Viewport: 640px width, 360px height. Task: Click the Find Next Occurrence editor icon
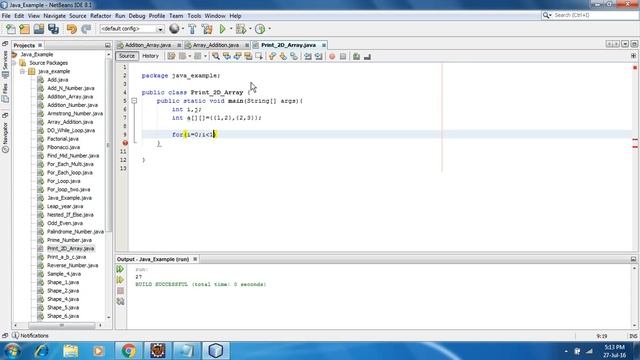click(237, 56)
